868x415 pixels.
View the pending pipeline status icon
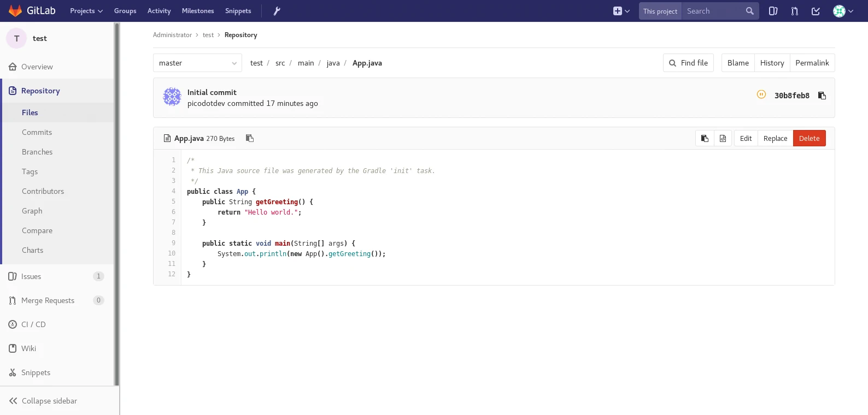[761, 94]
